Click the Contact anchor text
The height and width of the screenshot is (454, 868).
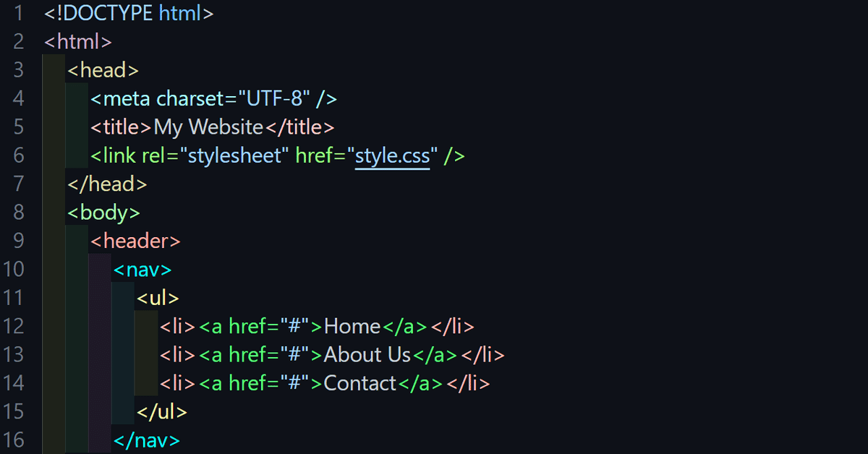(359, 383)
